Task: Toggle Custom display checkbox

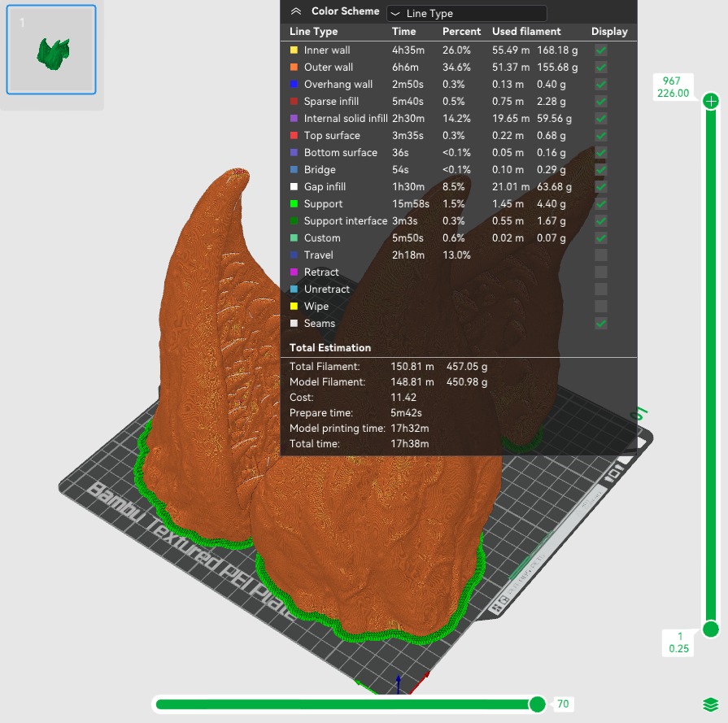Action: point(601,237)
